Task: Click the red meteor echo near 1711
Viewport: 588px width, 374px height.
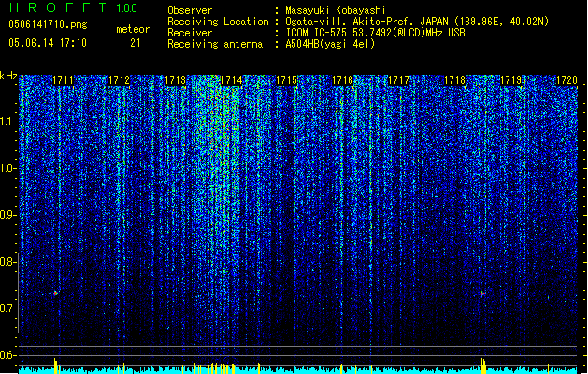Action: pos(55,293)
